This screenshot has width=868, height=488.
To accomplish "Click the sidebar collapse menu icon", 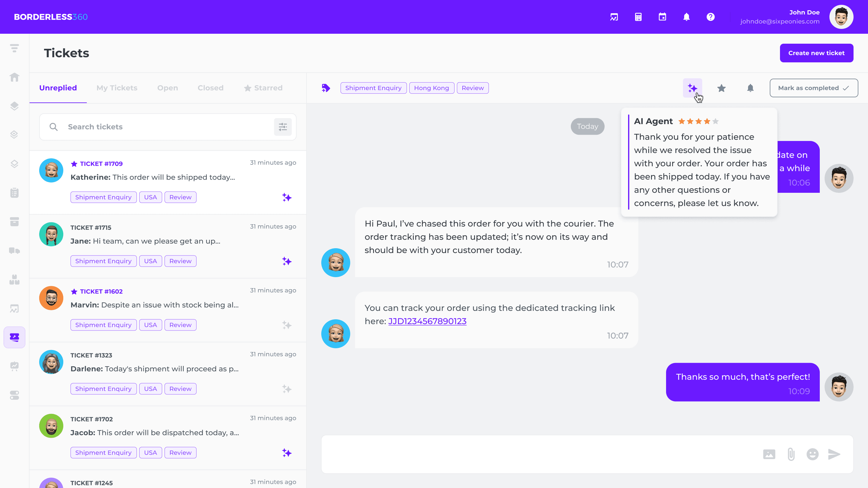I will [14, 48].
